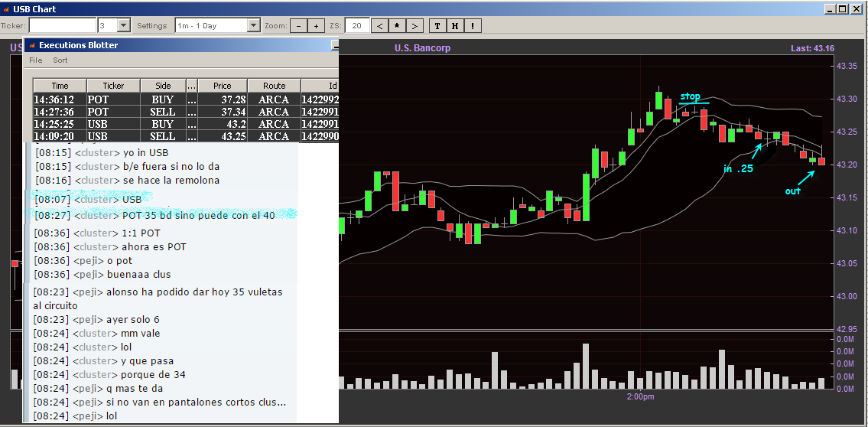Open the Sort menu in Executions Blotter
This screenshot has width=868, height=427.
pyautogui.click(x=60, y=60)
